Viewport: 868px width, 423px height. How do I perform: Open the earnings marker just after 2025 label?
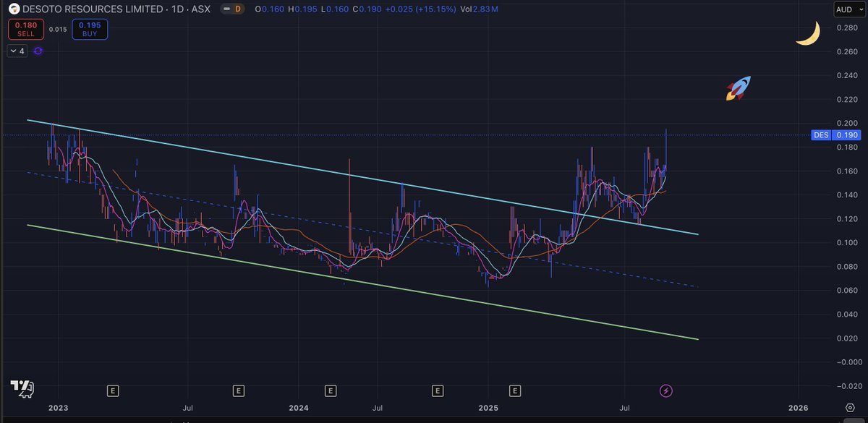[515, 391]
